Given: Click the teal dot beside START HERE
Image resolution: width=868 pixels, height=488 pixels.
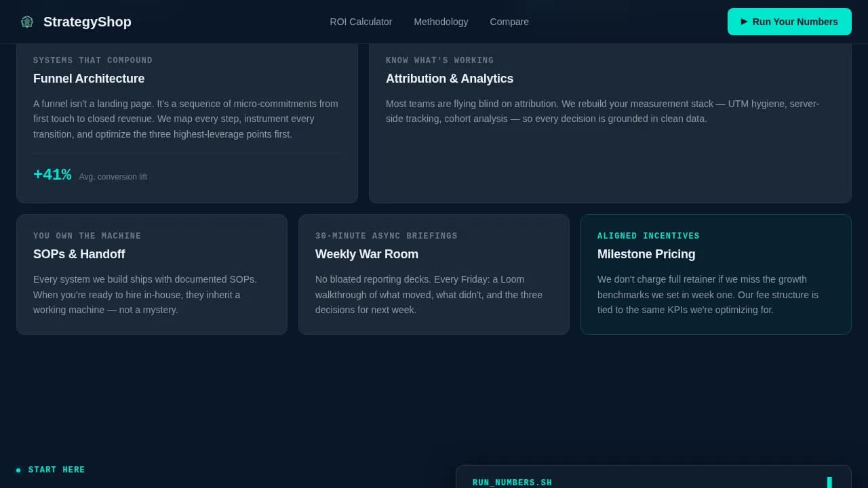Looking at the screenshot, I should [x=19, y=469].
